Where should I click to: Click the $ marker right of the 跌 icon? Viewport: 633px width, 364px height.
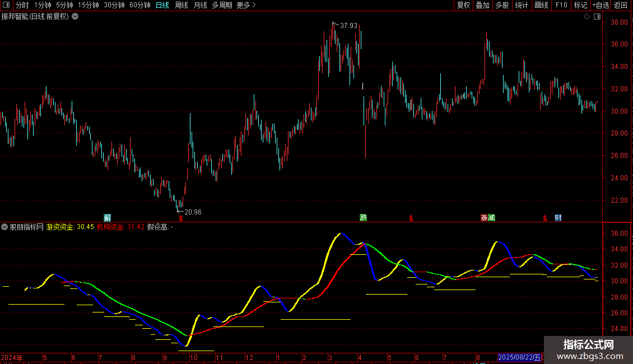411,218
